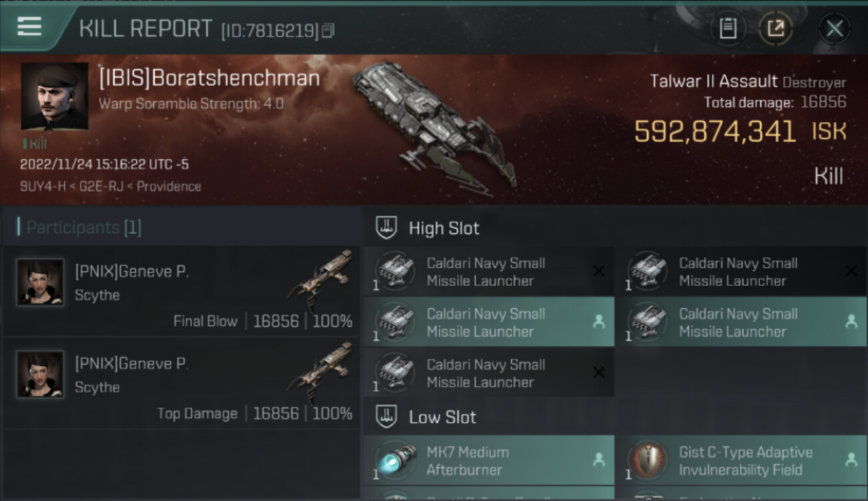Select the first destroyed Caldari Navy launcher
Screen dimensions: 868x501
[x=489, y=272]
